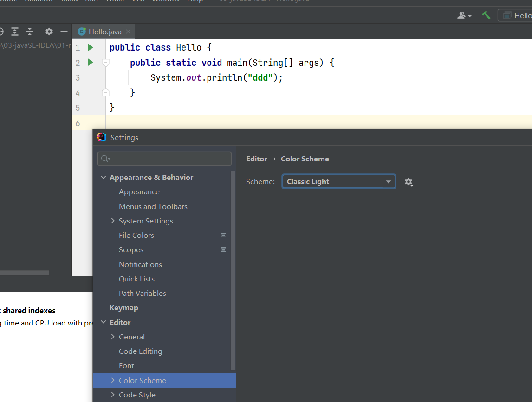532x402 pixels.
Task: Click the word Hello in the class declaration
Action: pyautogui.click(x=188, y=47)
